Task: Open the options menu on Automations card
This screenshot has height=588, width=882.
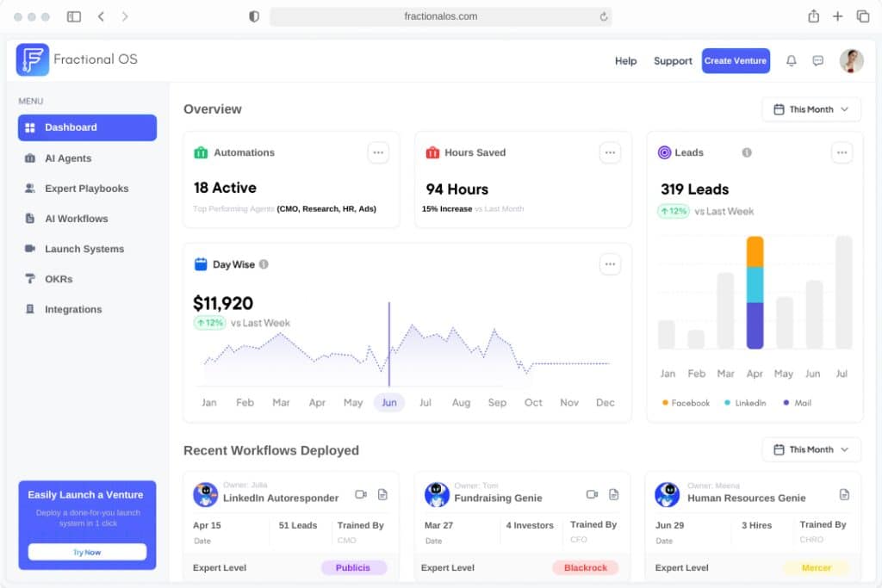Action: point(378,152)
